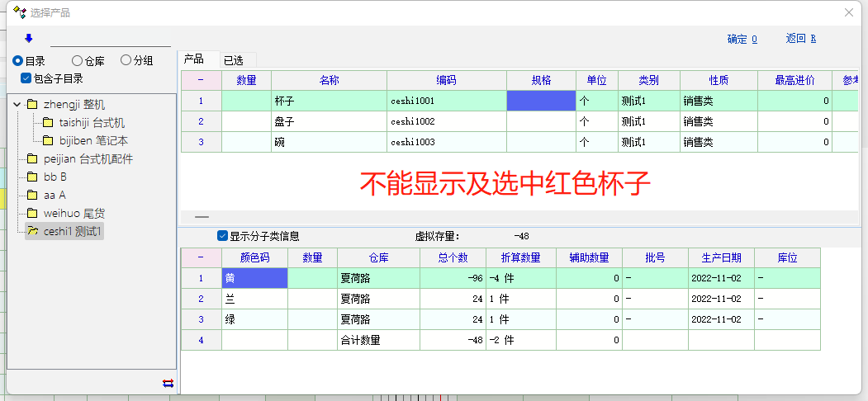Image resolution: width=868 pixels, height=401 pixels.
Task: Uncheck the 包含子目录 checkbox
Action: (26, 78)
